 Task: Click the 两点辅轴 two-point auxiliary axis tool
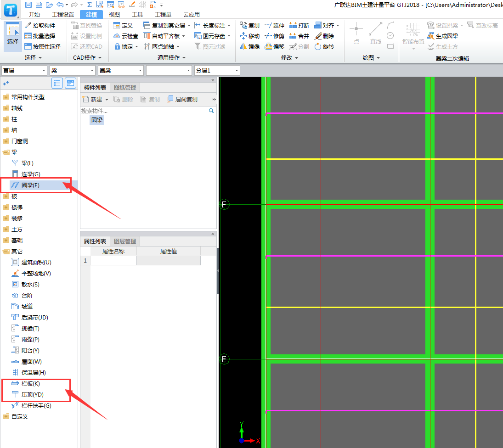pyautogui.click(x=161, y=46)
